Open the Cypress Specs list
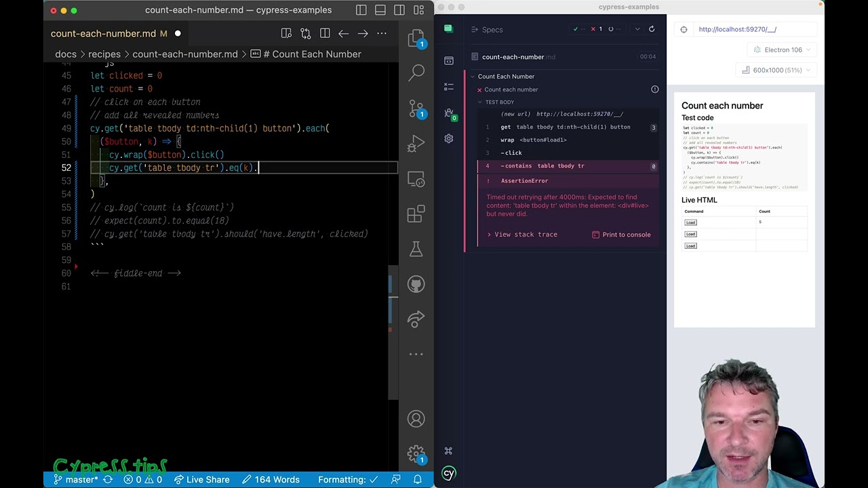 (x=487, y=30)
